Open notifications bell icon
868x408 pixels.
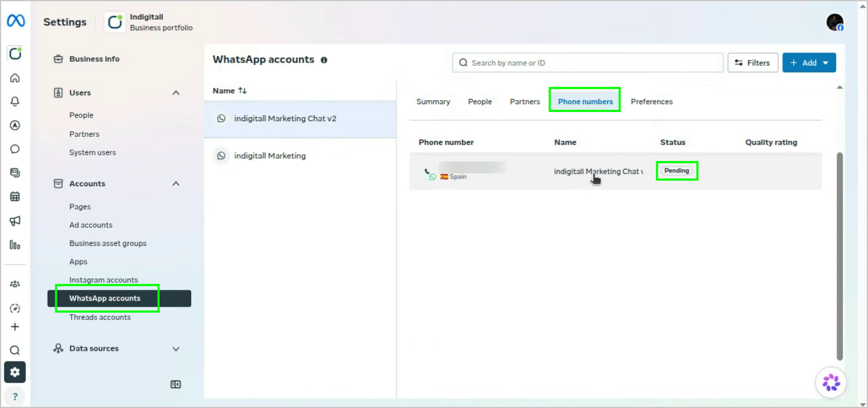[x=15, y=102]
